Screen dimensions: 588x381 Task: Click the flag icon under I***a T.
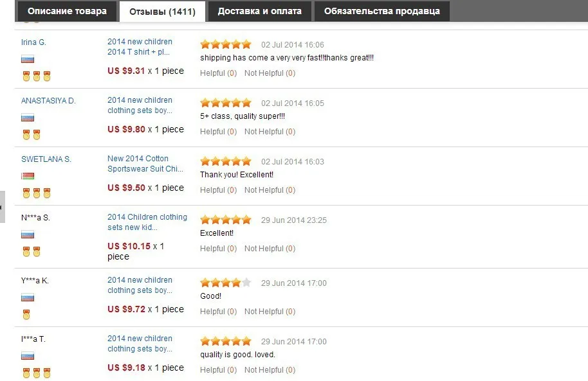tap(28, 356)
